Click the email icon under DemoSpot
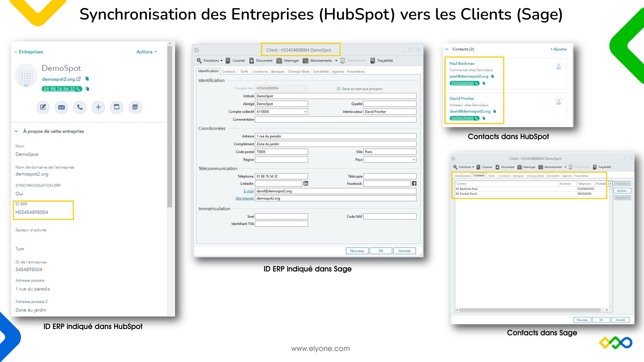644x362 pixels. [61, 107]
